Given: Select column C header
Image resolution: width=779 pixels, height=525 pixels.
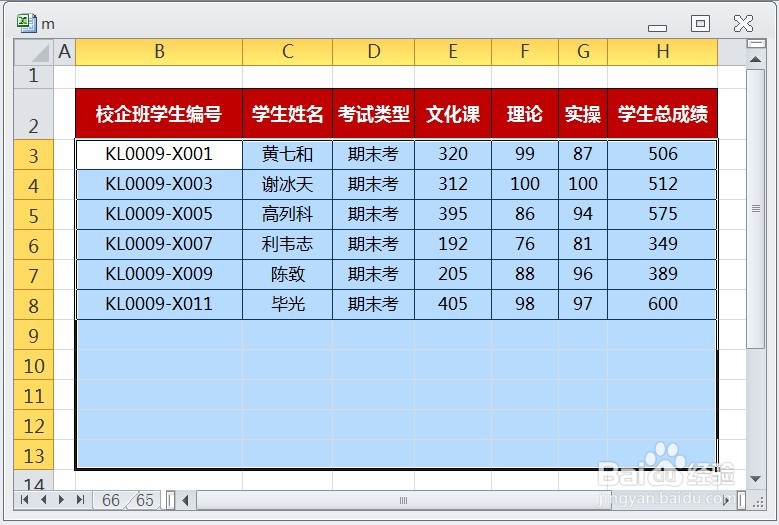Looking at the screenshot, I should pos(288,52).
